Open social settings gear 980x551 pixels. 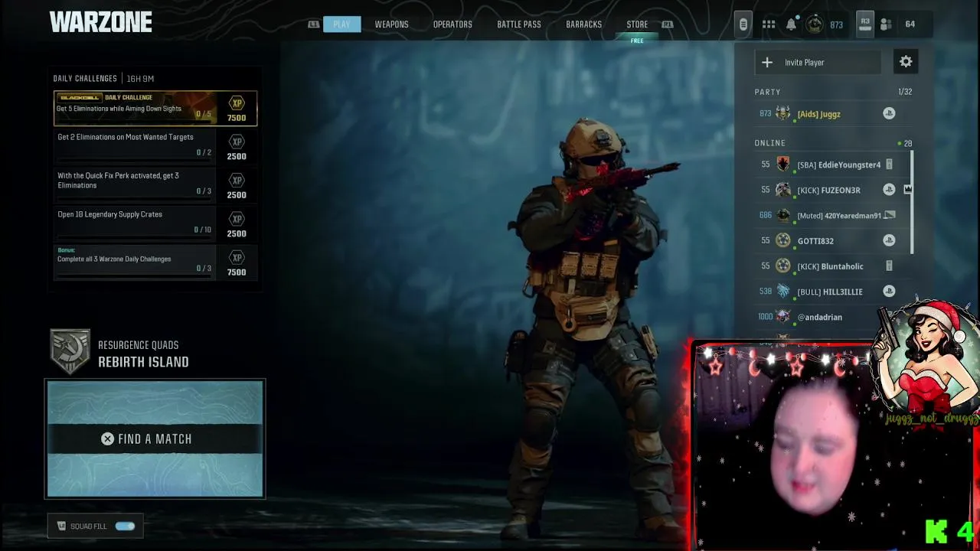906,62
